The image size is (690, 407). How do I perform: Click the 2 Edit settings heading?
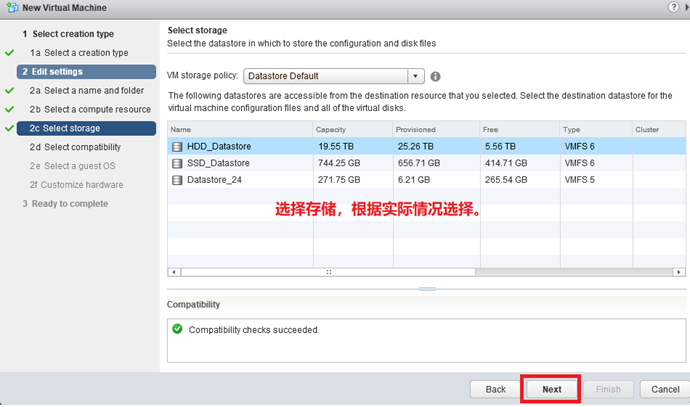coord(86,72)
